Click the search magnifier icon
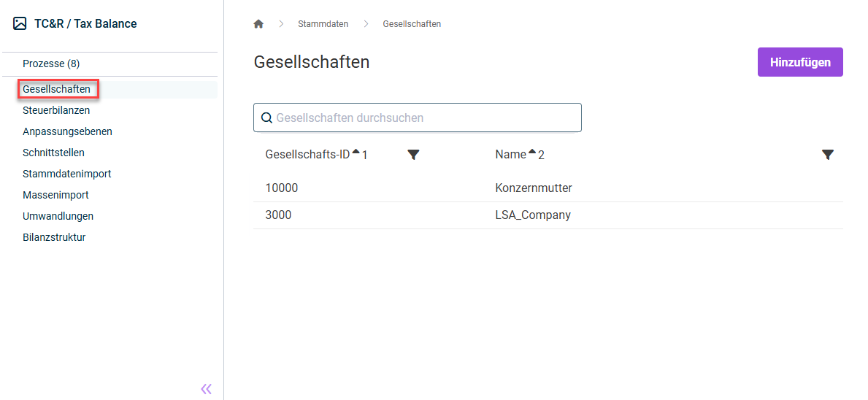This screenshot has width=868, height=400. (x=266, y=118)
